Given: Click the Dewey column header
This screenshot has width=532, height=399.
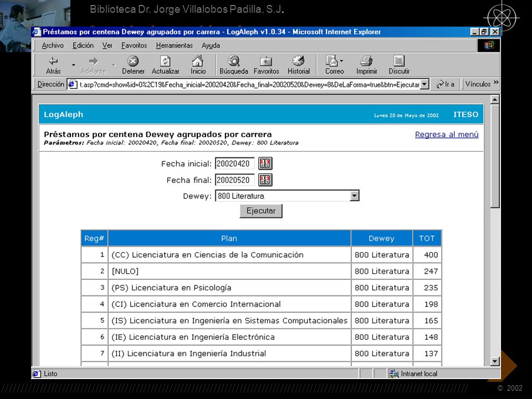Looking at the screenshot, I should tap(382, 238).
